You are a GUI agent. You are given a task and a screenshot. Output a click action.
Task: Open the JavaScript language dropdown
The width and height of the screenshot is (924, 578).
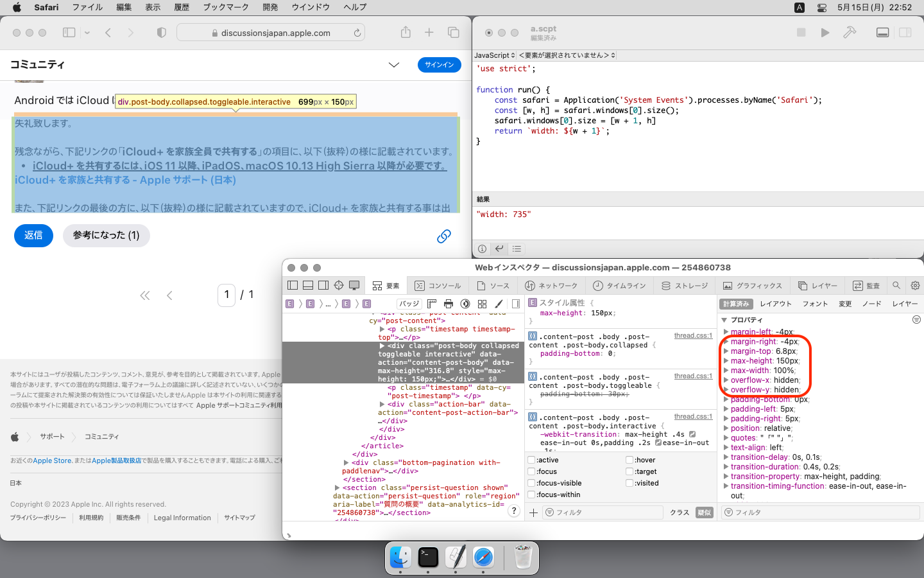click(494, 55)
